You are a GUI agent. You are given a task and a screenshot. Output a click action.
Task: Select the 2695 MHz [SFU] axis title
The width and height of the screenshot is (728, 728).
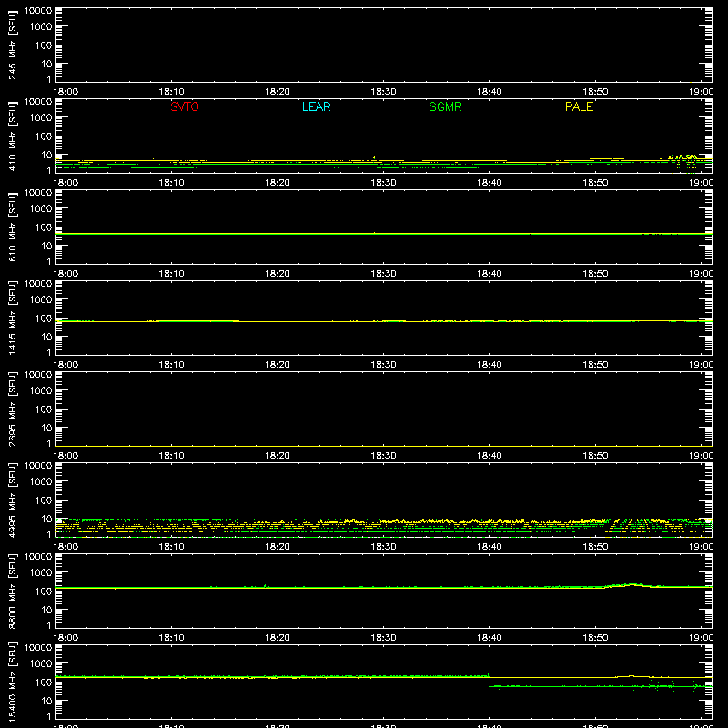[x=12, y=409]
